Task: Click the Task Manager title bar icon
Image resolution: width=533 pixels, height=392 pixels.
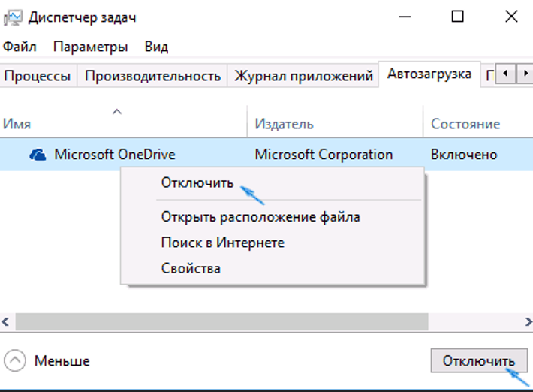Action: (12, 17)
